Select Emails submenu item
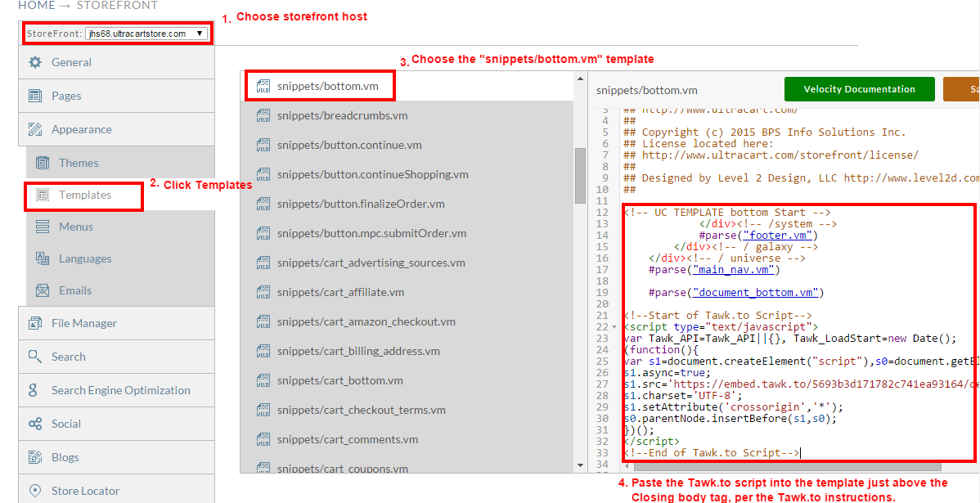This screenshot has width=980, height=503. click(120, 290)
